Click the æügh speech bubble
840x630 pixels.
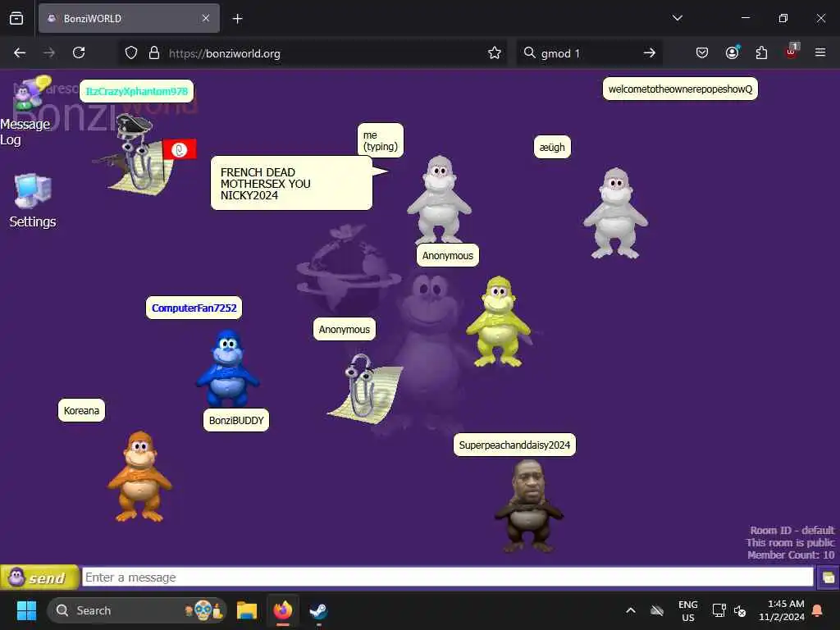pos(552,148)
